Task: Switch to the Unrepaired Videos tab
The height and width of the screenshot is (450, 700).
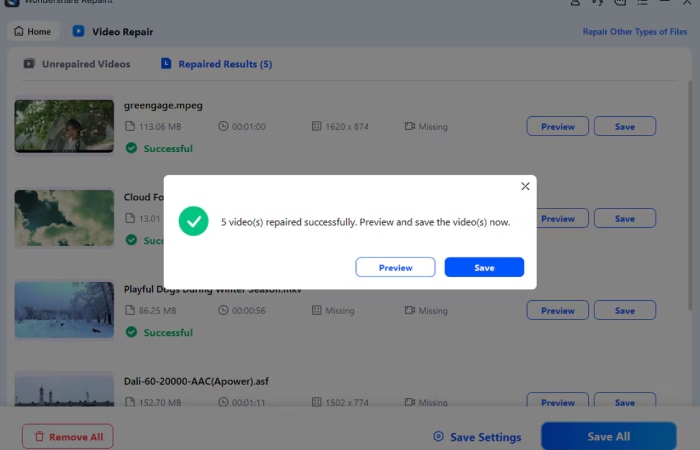Action: [76, 64]
